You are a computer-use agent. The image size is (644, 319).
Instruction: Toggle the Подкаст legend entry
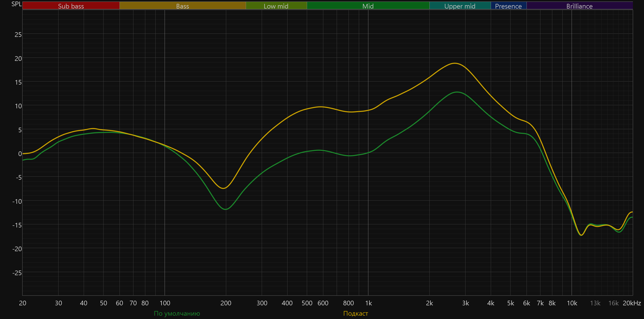point(355,313)
